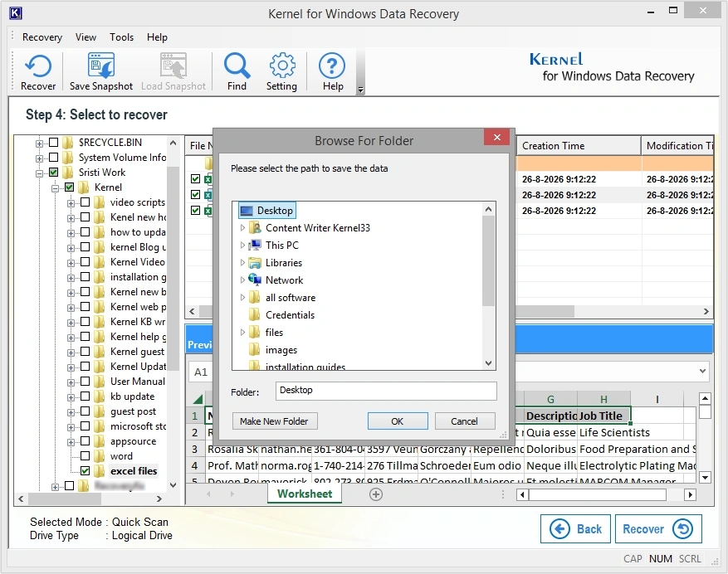Screen dimensions: 728x574
Task: Toggle System Volume Info checkbox
Action: [54, 158]
